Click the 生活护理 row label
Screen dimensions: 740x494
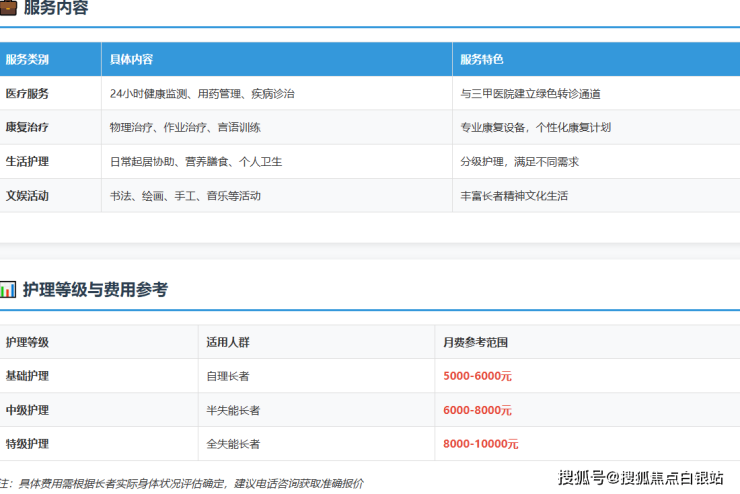click(x=27, y=161)
